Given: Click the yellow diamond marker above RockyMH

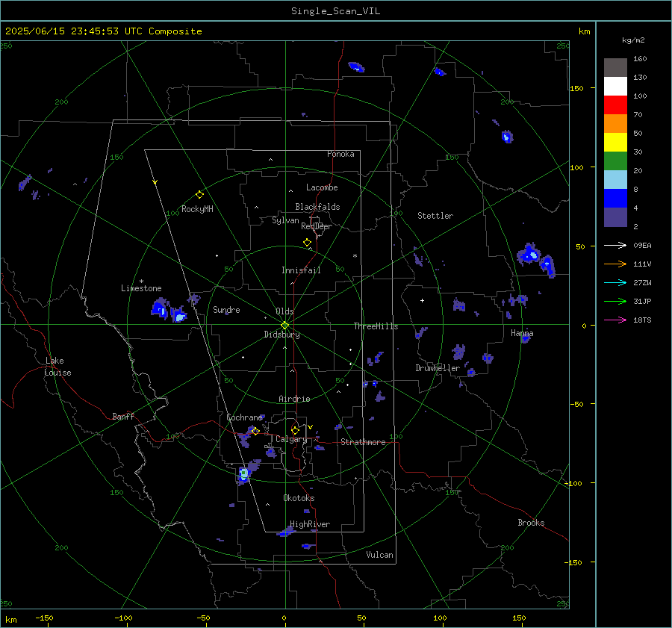Looking at the screenshot, I should [199, 195].
